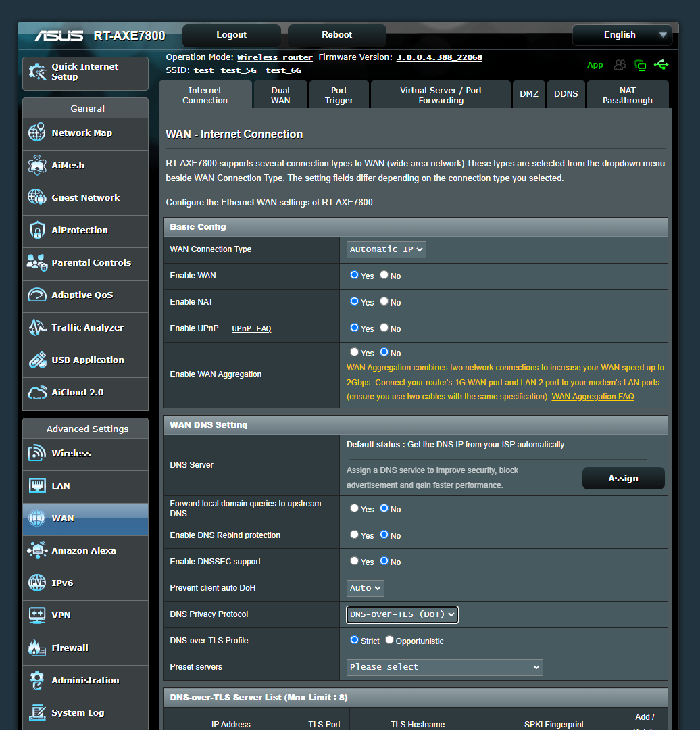Image resolution: width=700 pixels, height=730 pixels.
Task: Click the Adaptive QoS gauge icon
Action: 37,295
